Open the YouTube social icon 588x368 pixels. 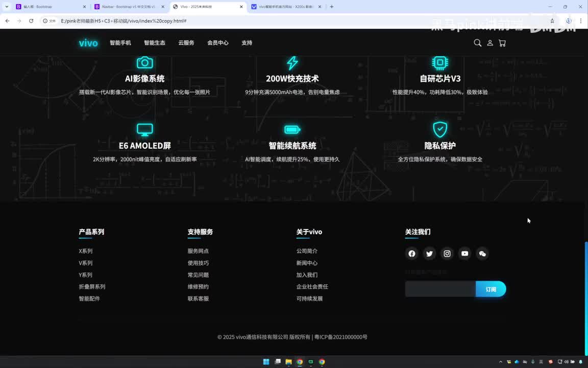pyautogui.click(x=464, y=254)
